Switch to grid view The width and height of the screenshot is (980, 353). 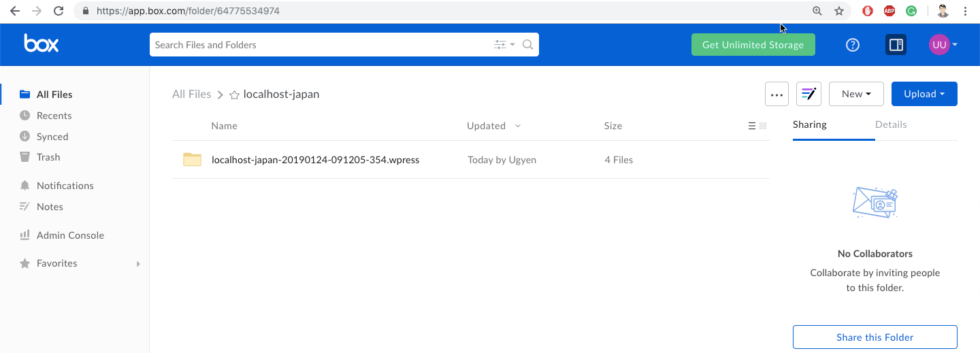tap(763, 126)
